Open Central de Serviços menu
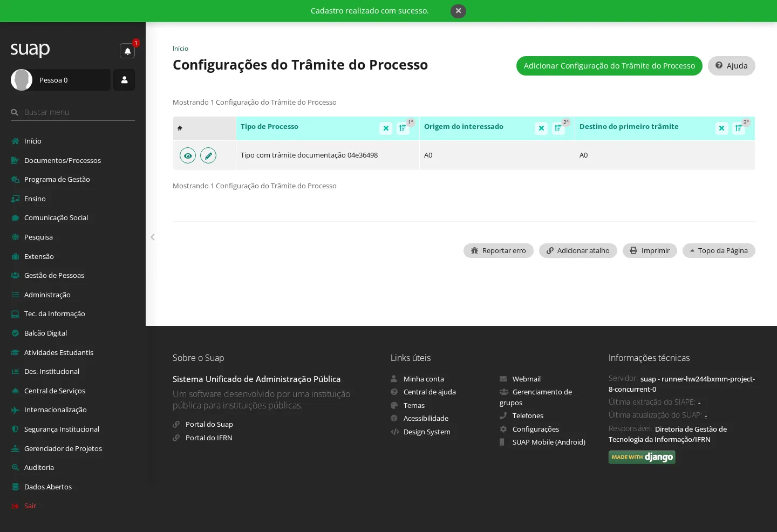 click(x=73, y=391)
